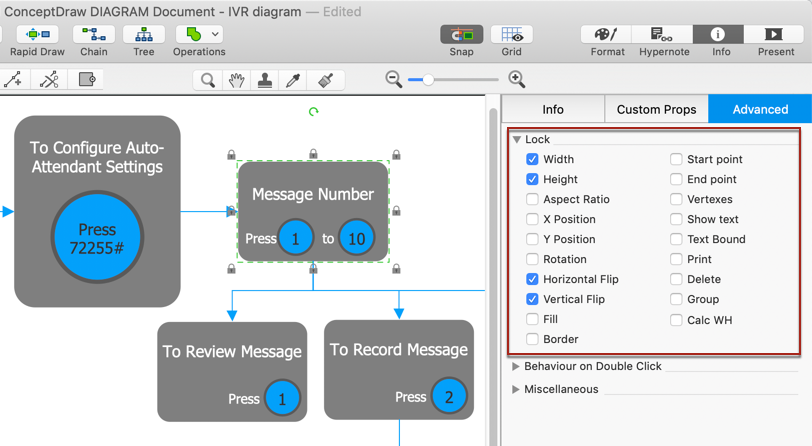This screenshot has height=446, width=812.
Task: Click the zoom level slider handle
Action: click(x=428, y=79)
